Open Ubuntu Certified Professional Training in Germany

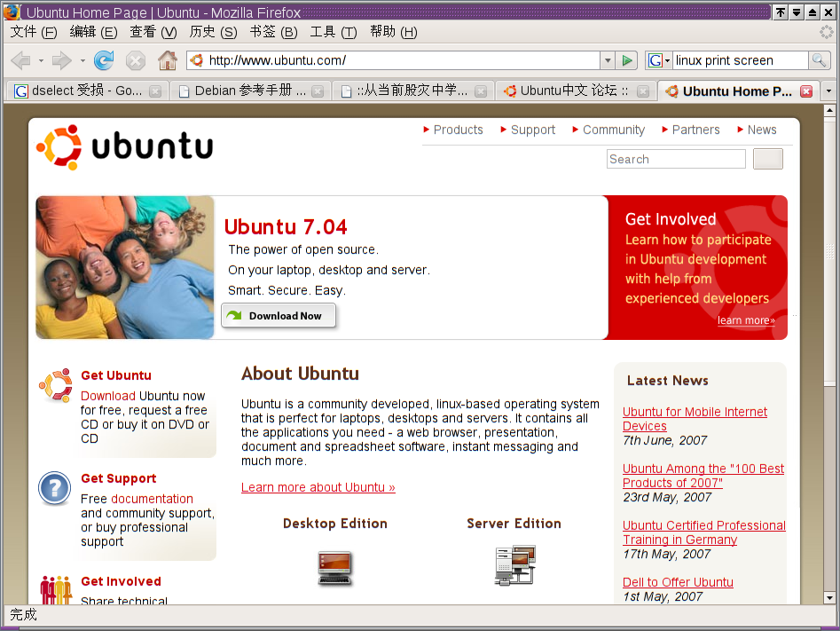(704, 532)
